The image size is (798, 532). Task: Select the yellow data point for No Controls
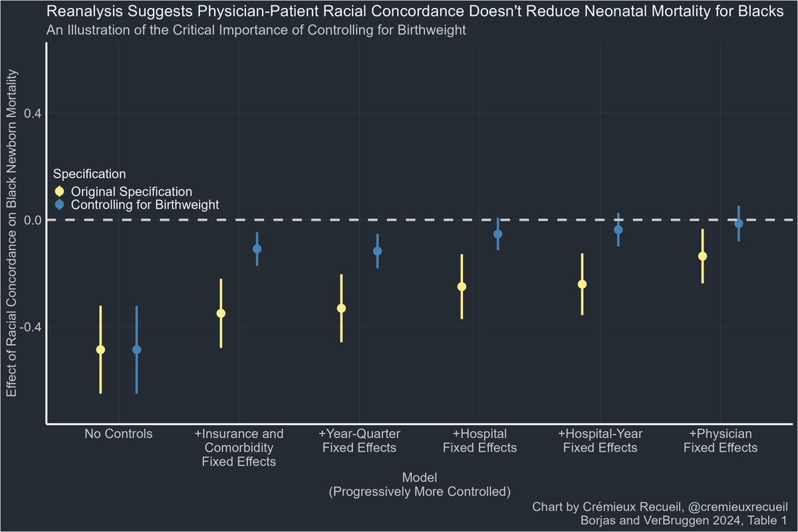100,350
